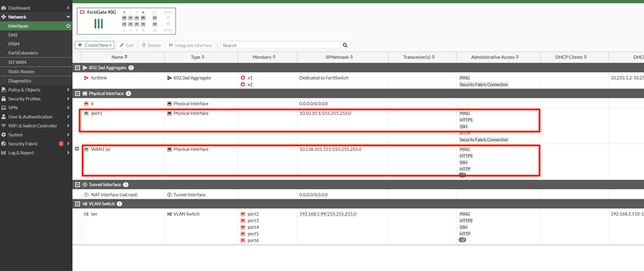Click X1 port in FortiGate faceplate
Image resolution: width=644 pixels, height=271 pixels.
pyautogui.click(x=155, y=18)
